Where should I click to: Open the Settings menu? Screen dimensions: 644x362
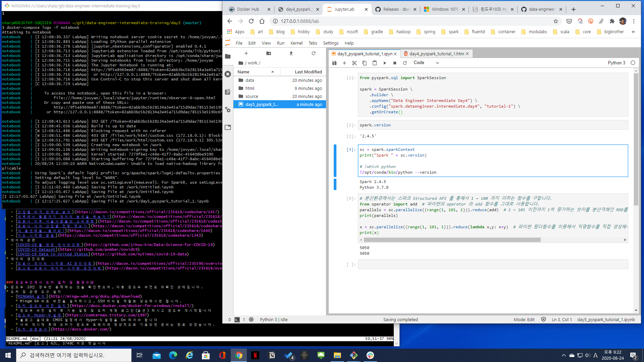point(330,43)
